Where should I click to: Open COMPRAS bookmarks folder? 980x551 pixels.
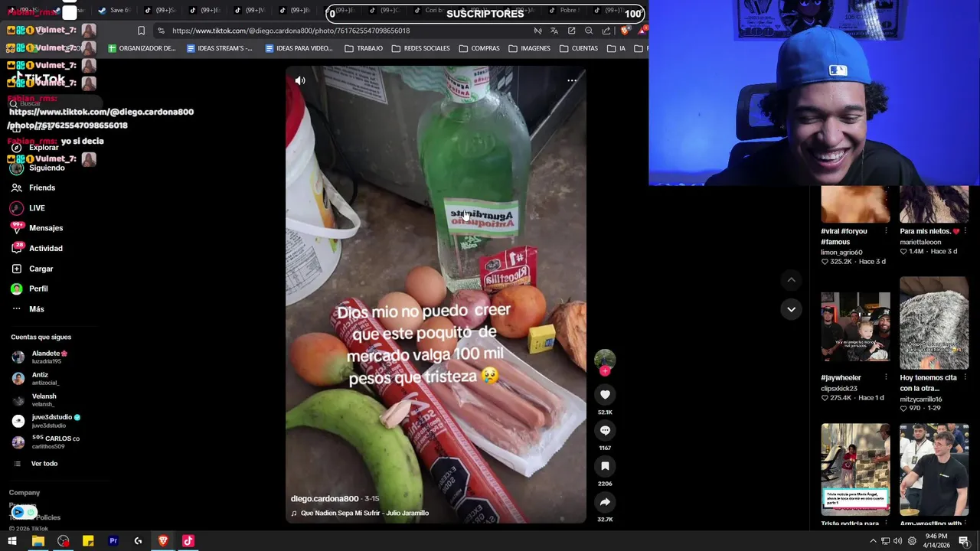[x=479, y=48]
